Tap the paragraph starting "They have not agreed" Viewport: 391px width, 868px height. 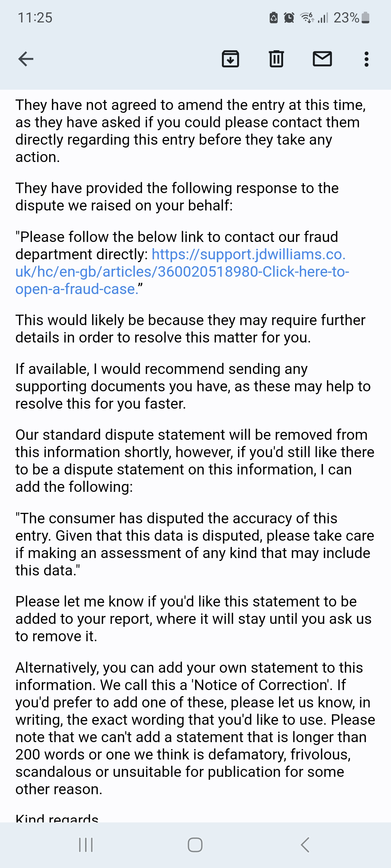click(191, 131)
